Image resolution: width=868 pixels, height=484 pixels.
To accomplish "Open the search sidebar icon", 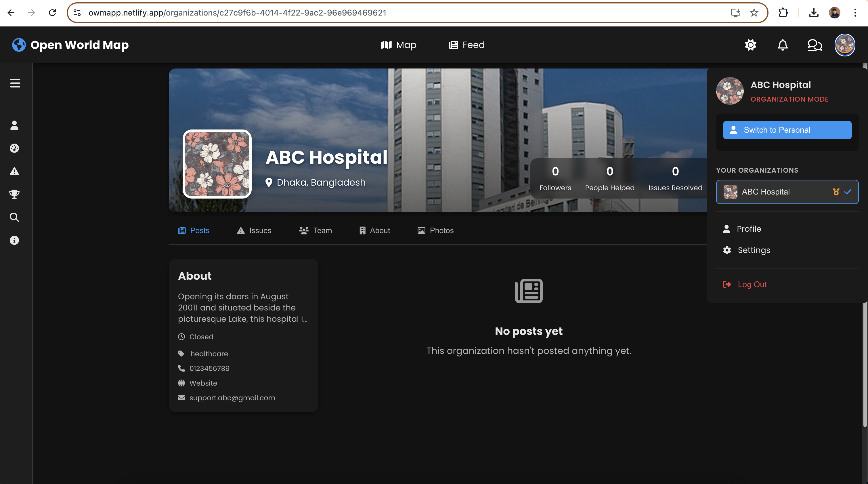I will [14, 217].
